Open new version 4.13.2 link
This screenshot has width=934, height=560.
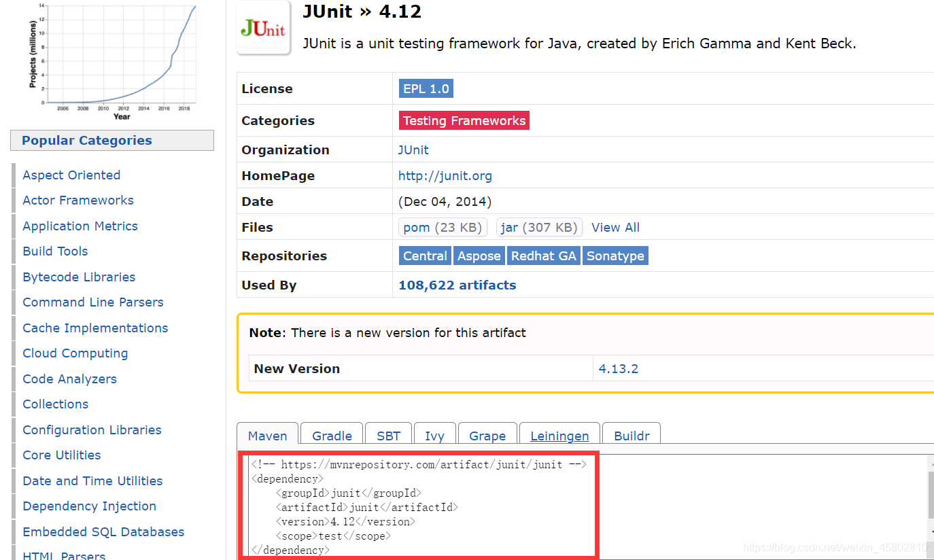(619, 369)
